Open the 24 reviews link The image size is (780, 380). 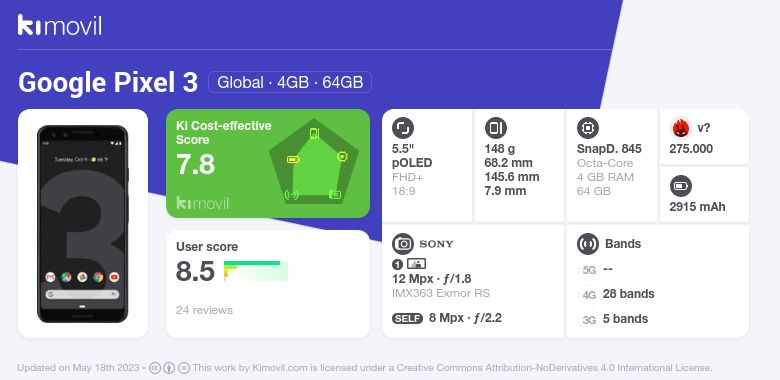[x=204, y=310]
